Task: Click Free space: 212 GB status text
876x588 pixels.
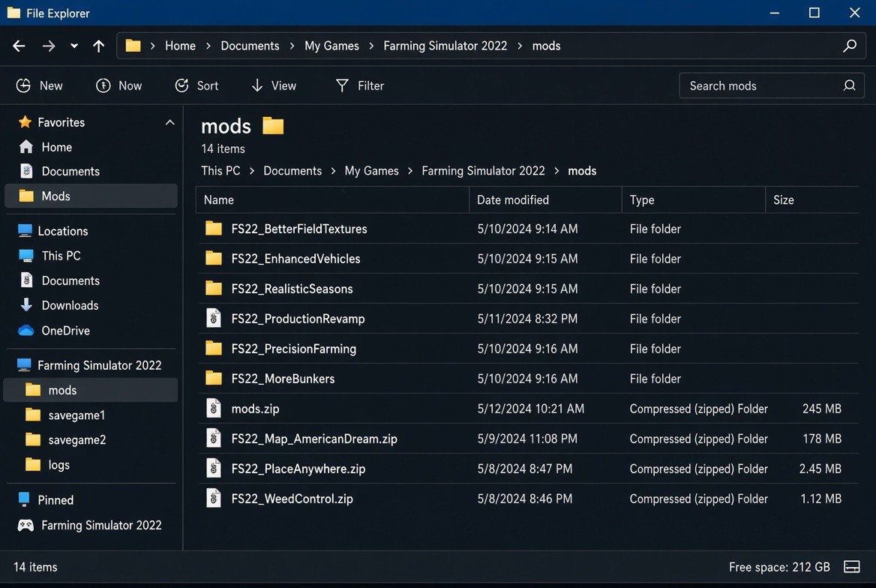Action: point(778,567)
